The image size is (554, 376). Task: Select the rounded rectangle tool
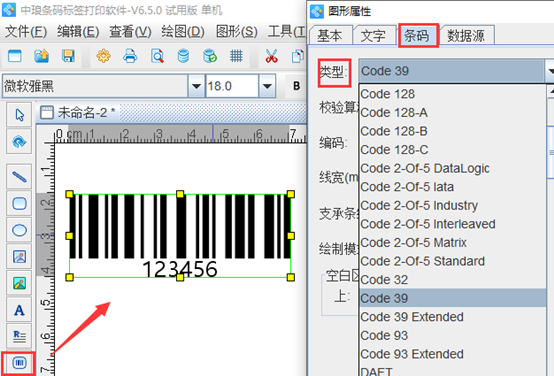[19, 203]
